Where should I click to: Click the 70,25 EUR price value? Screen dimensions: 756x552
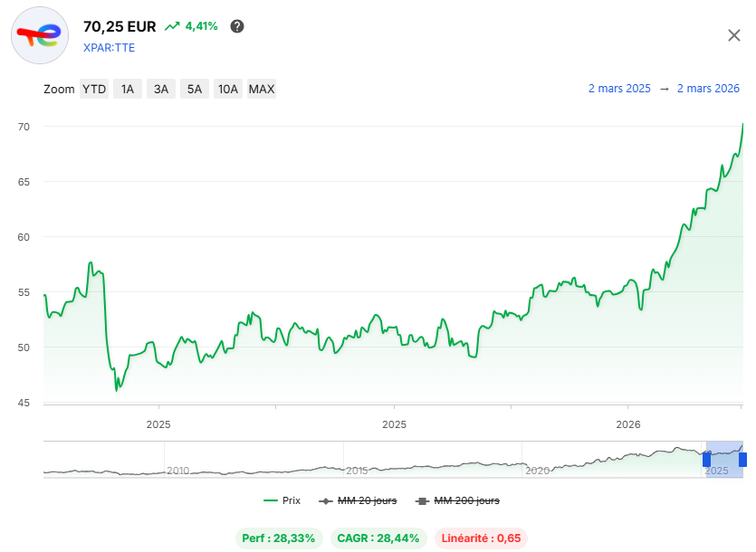[120, 26]
